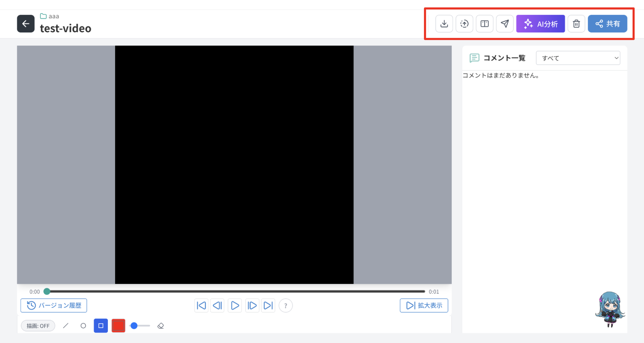Viewport: 644px width, 343px height.
Task: Select the circle drawing tool
Action: pyautogui.click(x=83, y=325)
